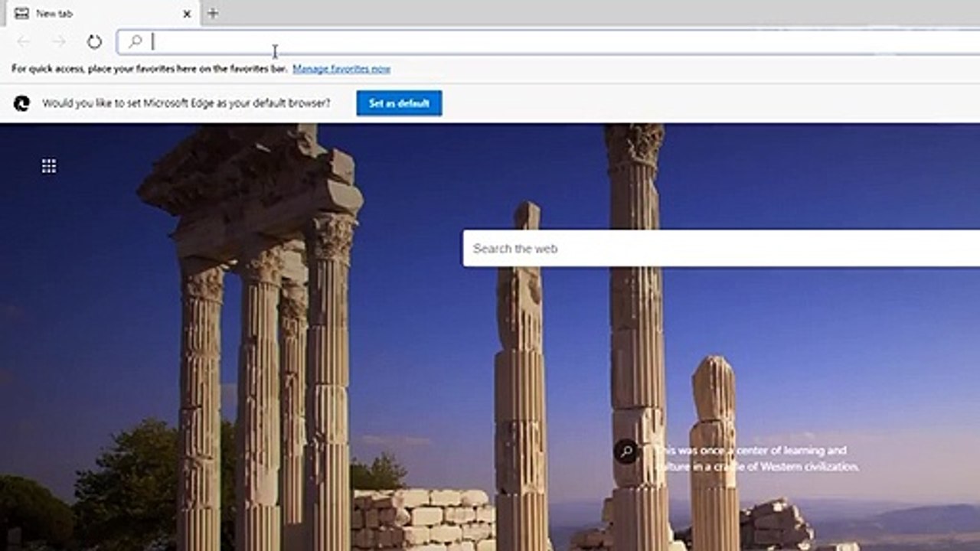Click the 'center of learning' image caption

pyautogui.click(x=757, y=458)
